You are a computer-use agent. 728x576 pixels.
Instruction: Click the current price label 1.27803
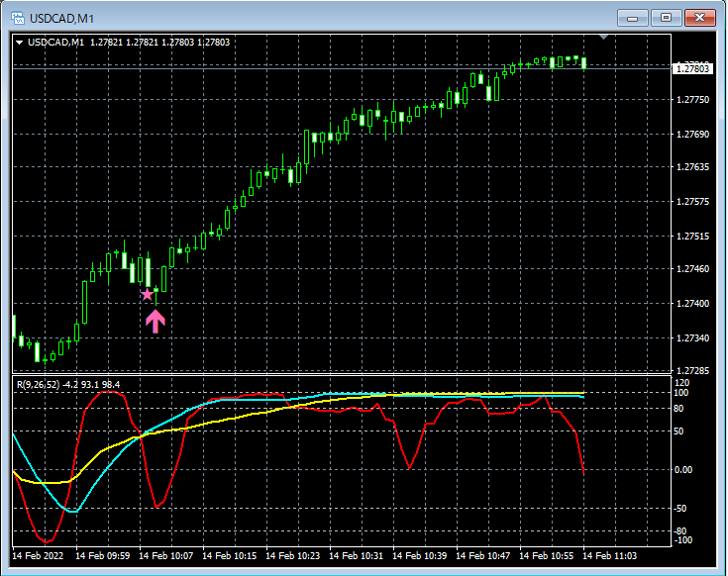[x=691, y=68]
